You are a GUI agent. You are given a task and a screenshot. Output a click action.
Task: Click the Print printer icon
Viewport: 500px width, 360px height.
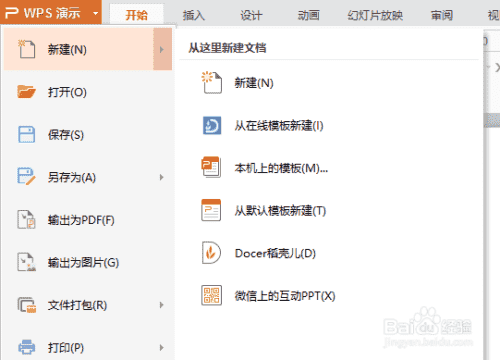click(26, 347)
